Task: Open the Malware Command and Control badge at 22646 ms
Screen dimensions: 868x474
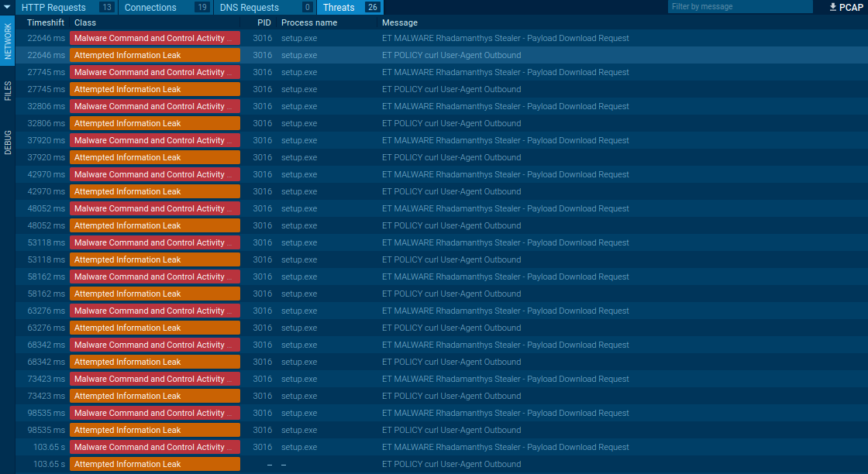Action: click(x=155, y=38)
